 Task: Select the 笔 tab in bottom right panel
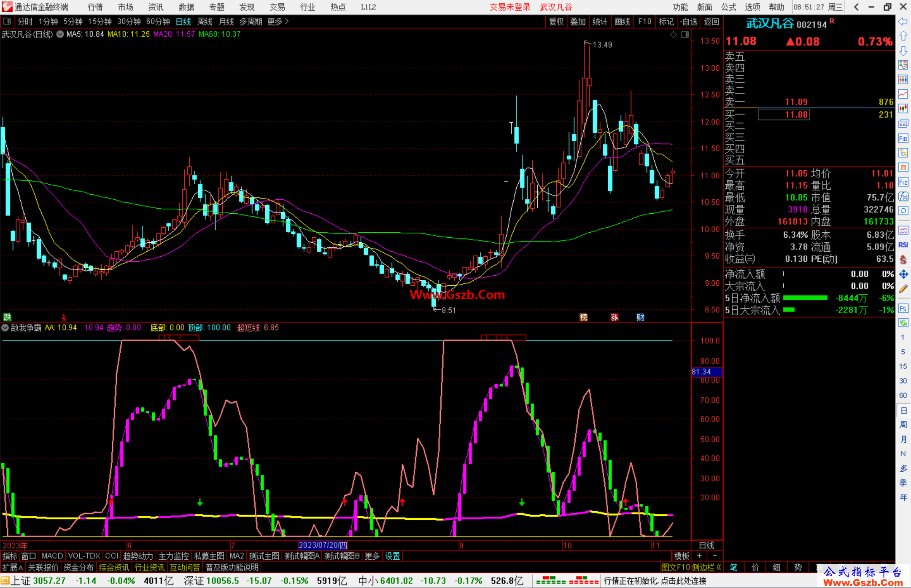point(734,568)
